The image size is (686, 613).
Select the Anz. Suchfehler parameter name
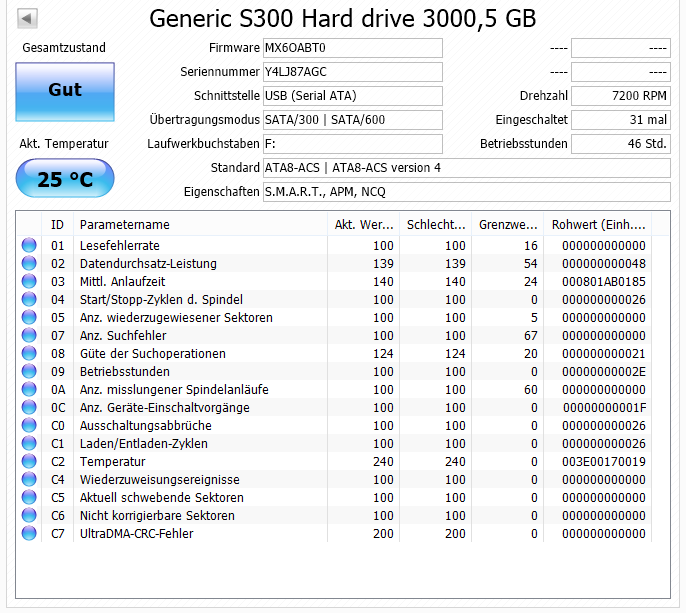click(123, 336)
